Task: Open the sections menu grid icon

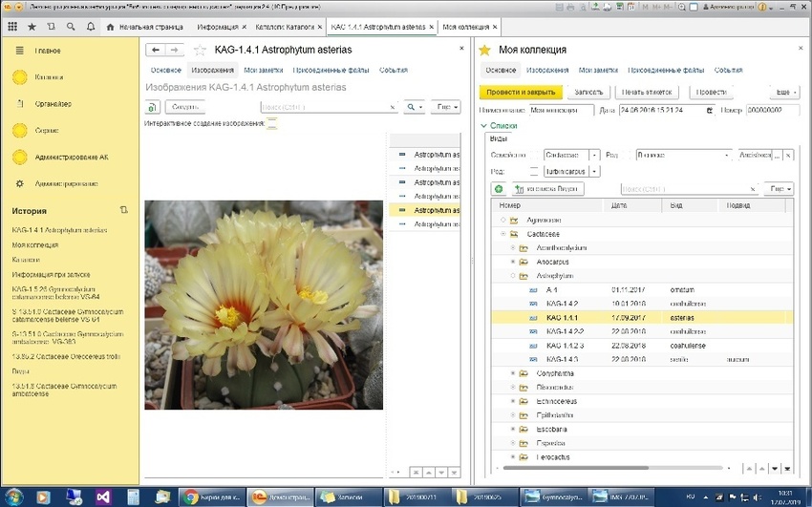Action: pos(11,27)
